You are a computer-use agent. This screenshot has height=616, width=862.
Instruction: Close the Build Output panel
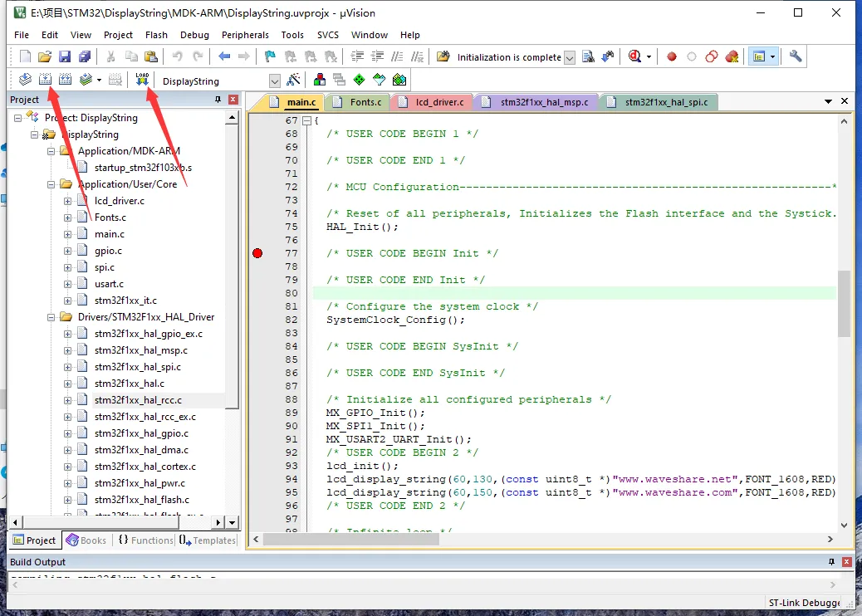846,561
